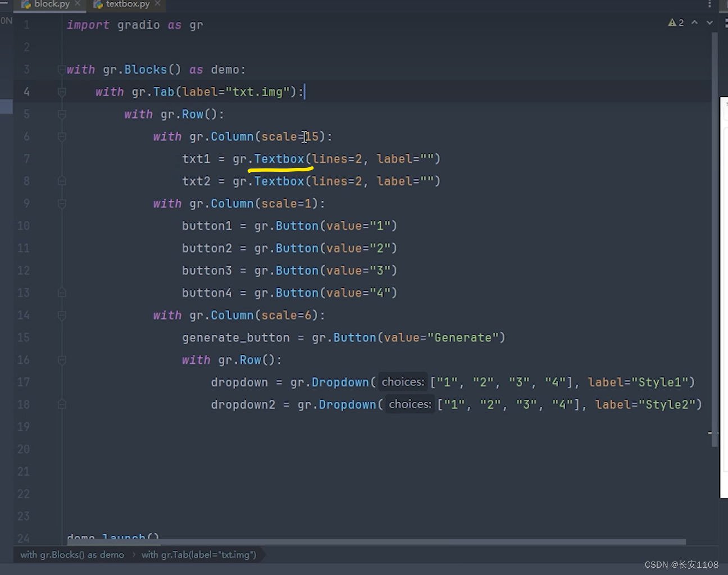Collapse the Column(scale=1) block on line 9
This screenshot has height=575, width=728.
click(62, 204)
